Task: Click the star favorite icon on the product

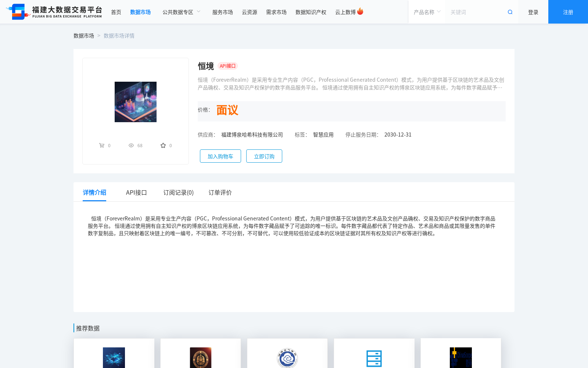Action: [x=163, y=145]
